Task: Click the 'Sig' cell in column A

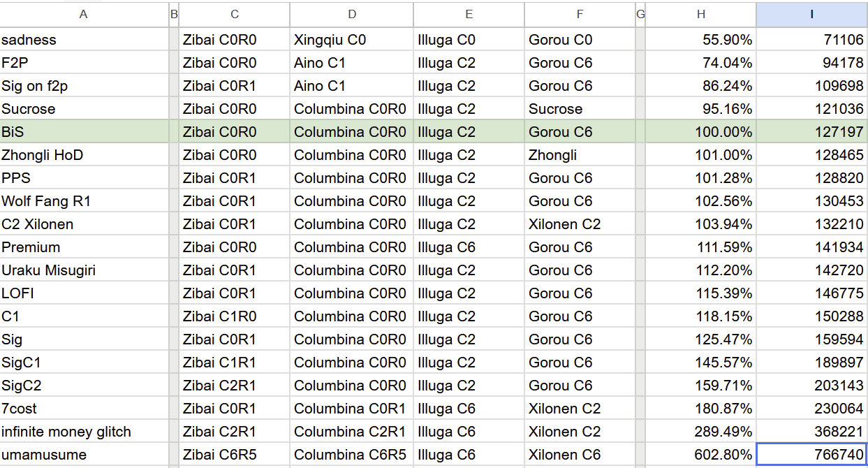Action: [x=84, y=339]
